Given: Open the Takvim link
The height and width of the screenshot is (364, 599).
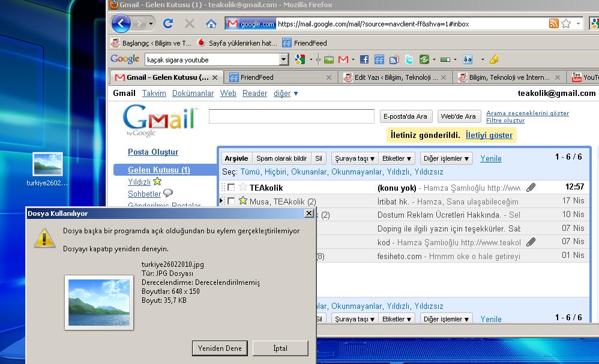Looking at the screenshot, I should point(154,93).
